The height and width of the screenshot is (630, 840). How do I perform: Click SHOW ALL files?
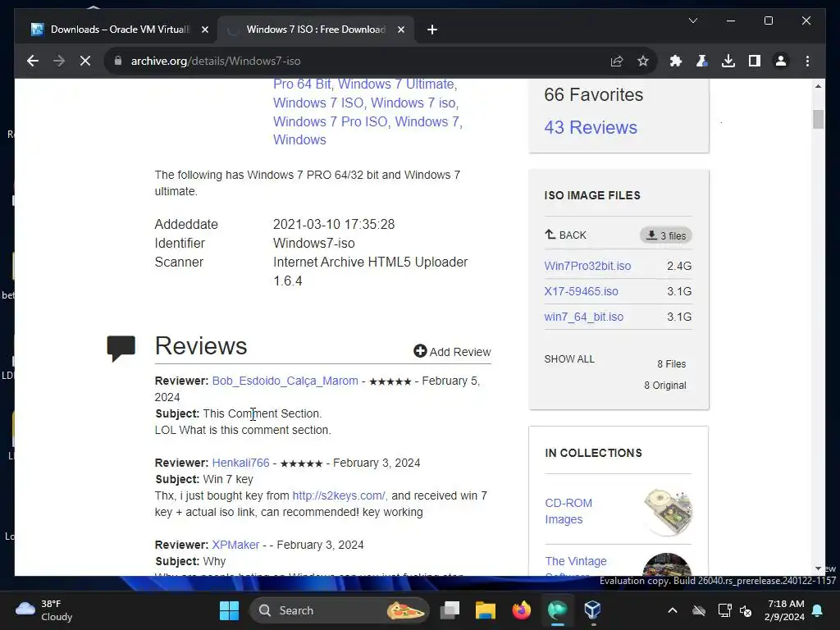(569, 359)
